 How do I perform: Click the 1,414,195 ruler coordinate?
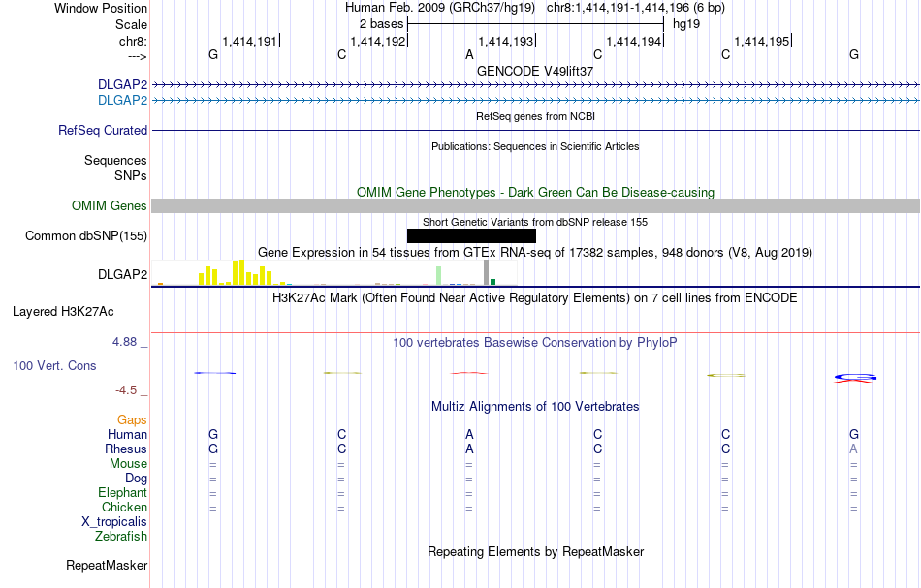pyautogui.click(x=762, y=41)
